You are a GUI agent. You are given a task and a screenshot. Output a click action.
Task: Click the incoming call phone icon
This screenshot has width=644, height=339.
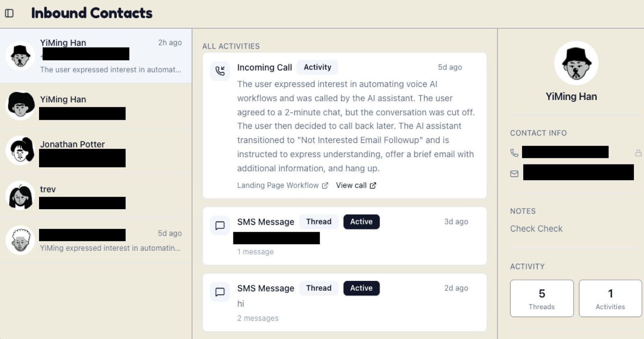coord(220,71)
